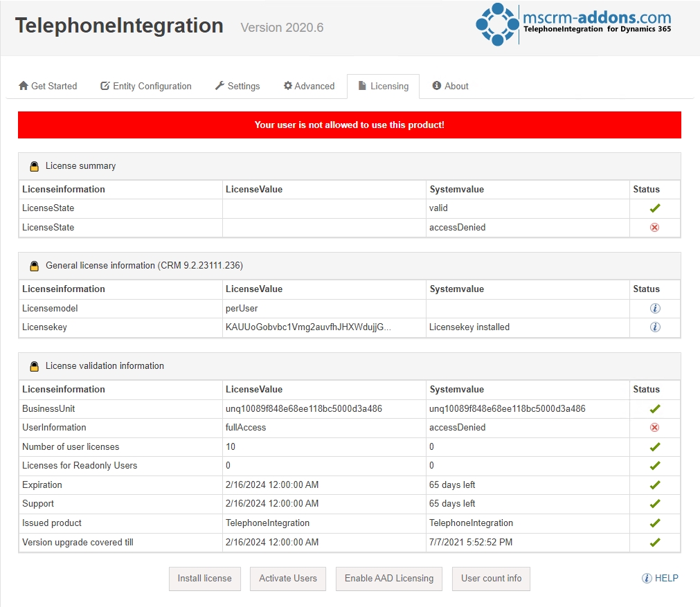Click the checkmark for Number of user licenses
The image size is (700, 607).
[655, 446]
